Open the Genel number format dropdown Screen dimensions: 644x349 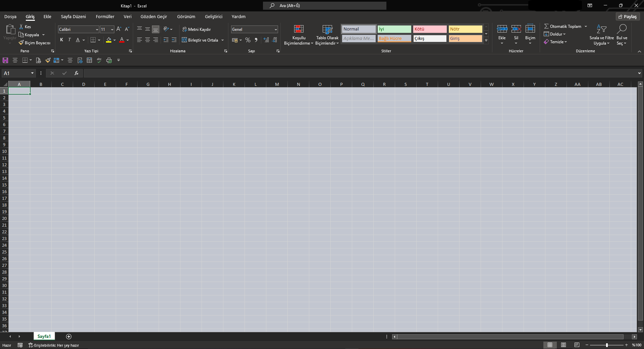(x=276, y=30)
